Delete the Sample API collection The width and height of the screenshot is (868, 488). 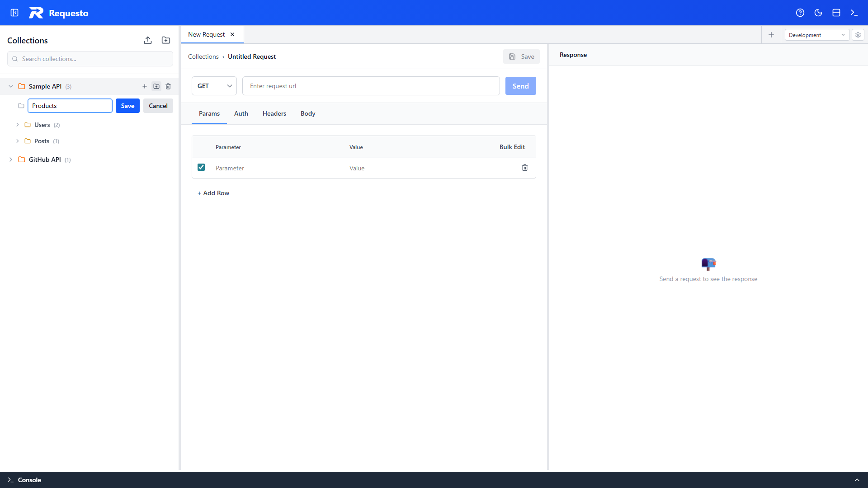click(x=168, y=86)
